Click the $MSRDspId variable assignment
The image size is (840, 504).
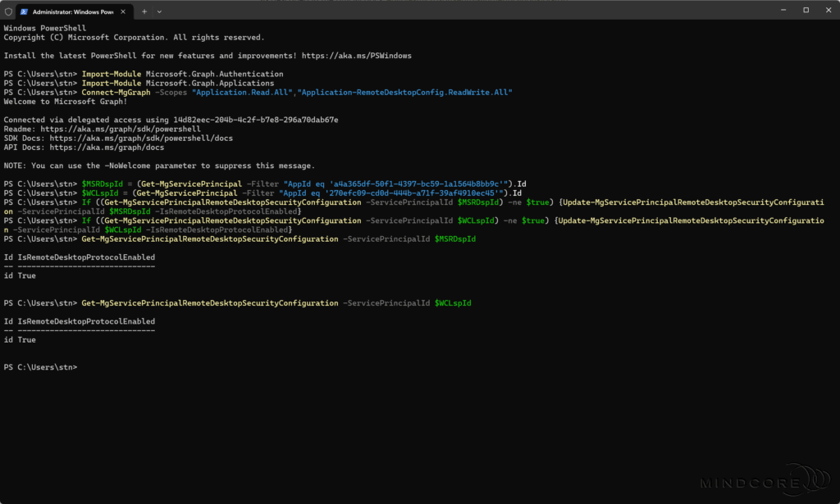coord(103,184)
